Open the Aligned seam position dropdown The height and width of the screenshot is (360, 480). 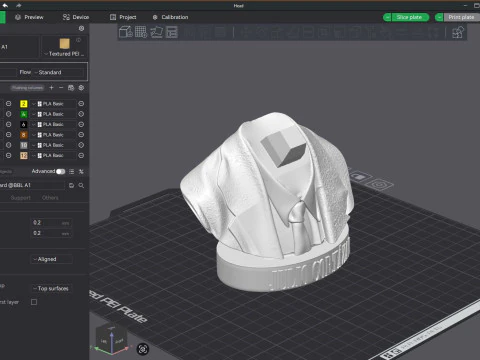(52, 259)
